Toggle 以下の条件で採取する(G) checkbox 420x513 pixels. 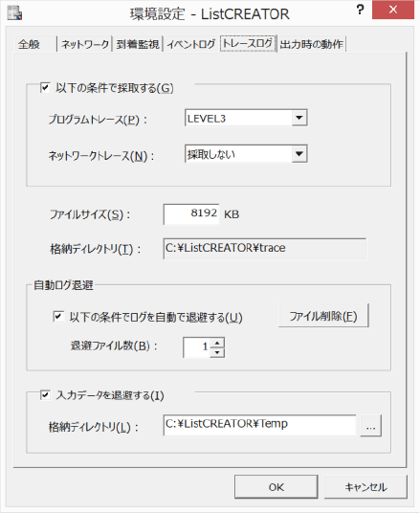45,88
